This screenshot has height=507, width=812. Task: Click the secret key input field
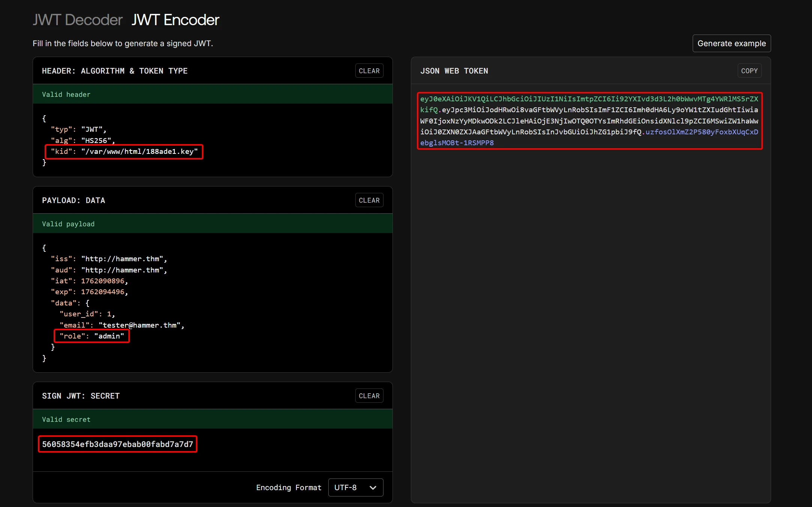click(117, 444)
